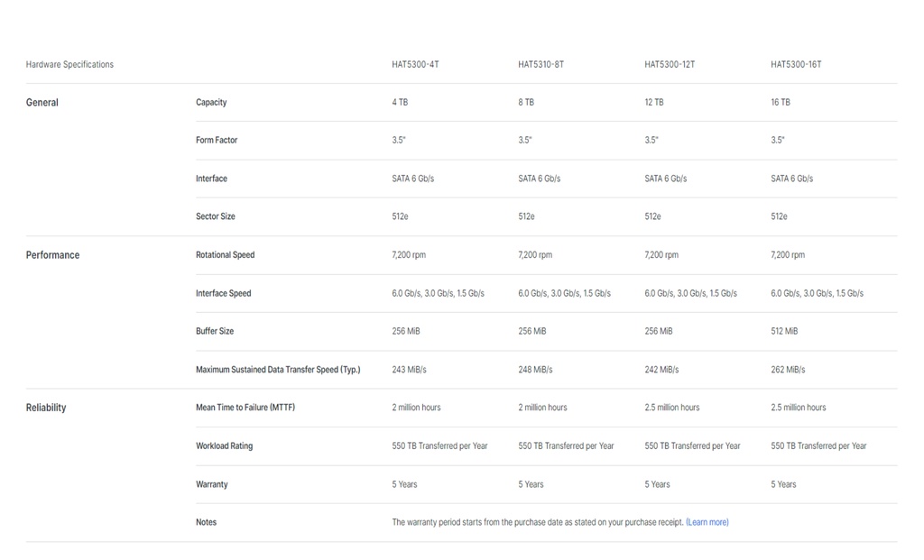Image resolution: width=924 pixels, height=560 pixels.
Task: Click the 248 MiB/s transfer speed value
Action: coord(536,370)
